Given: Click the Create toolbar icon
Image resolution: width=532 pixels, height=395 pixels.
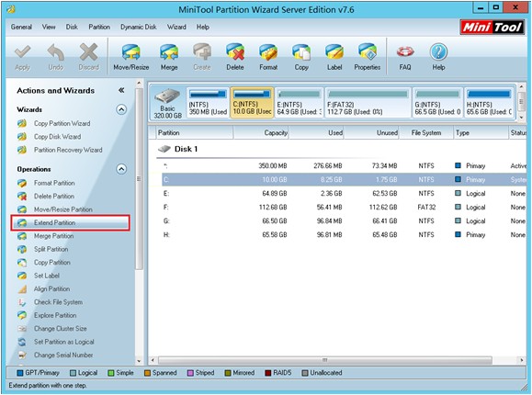Looking at the screenshot, I should pos(202,52).
